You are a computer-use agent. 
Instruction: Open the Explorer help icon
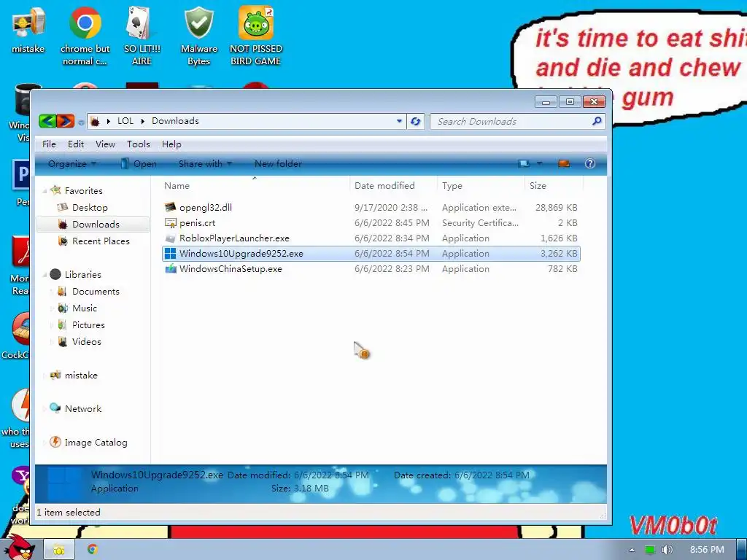click(589, 164)
